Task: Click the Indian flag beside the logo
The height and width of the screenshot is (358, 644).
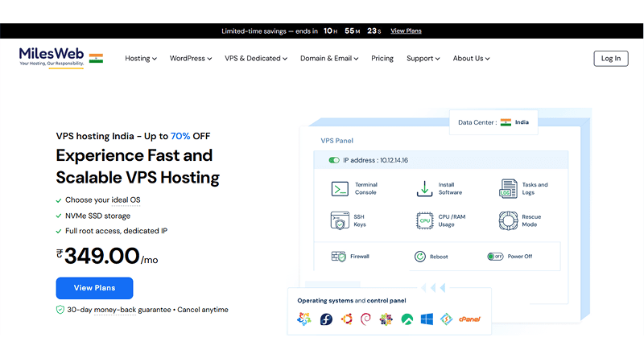Action: click(96, 58)
